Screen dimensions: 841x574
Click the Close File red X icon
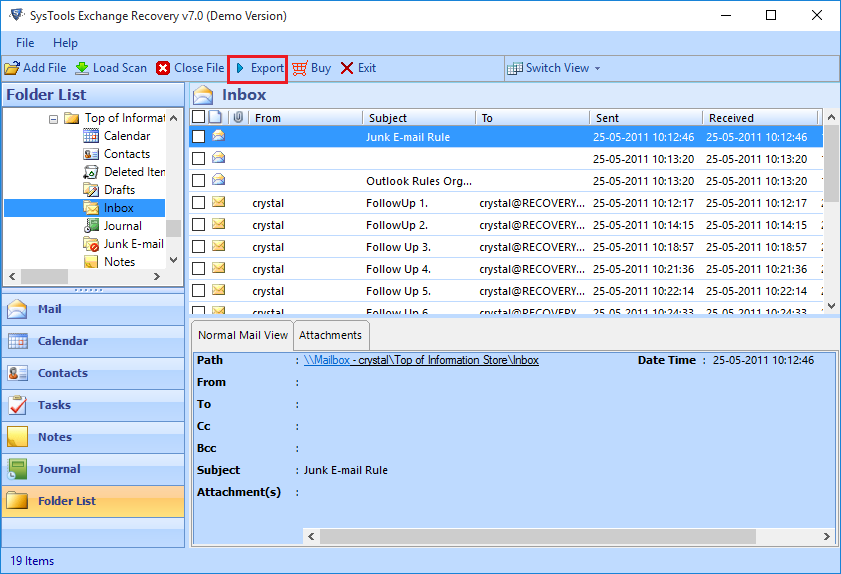[163, 68]
